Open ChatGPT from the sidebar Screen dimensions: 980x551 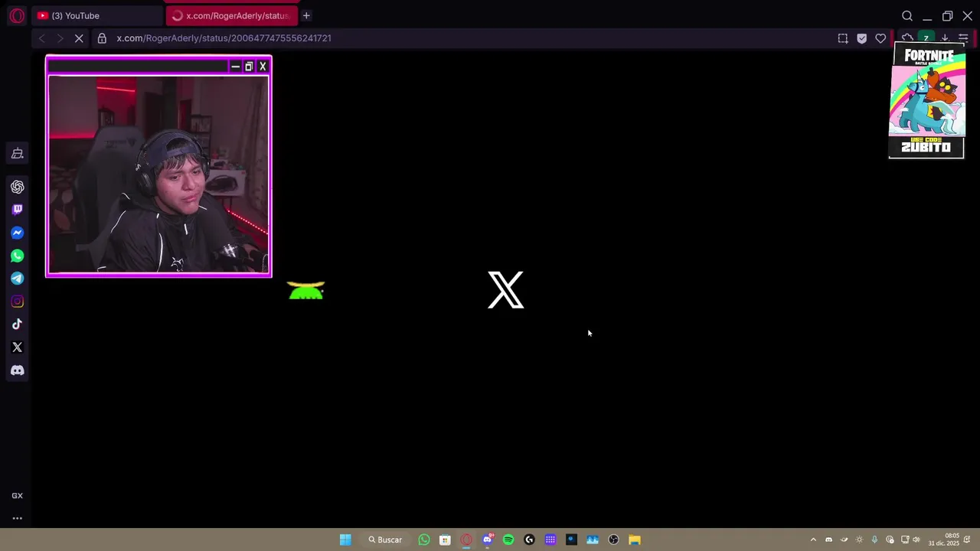coord(17,187)
